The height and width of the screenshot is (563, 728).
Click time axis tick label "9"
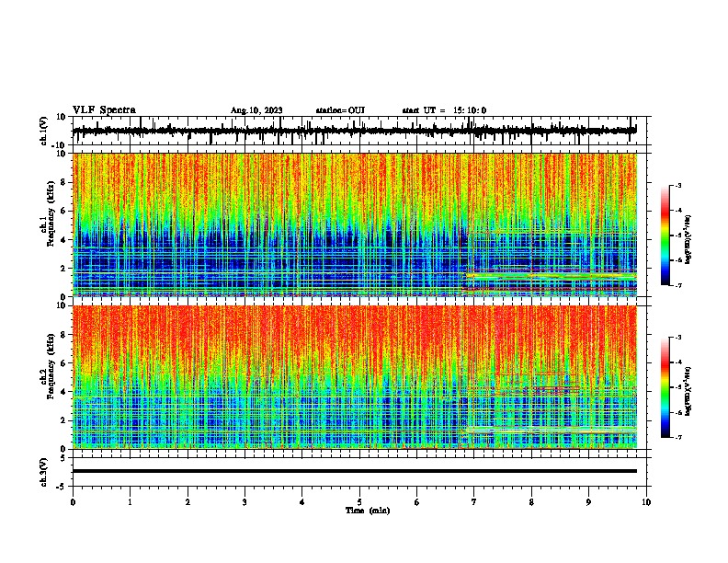(588, 502)
